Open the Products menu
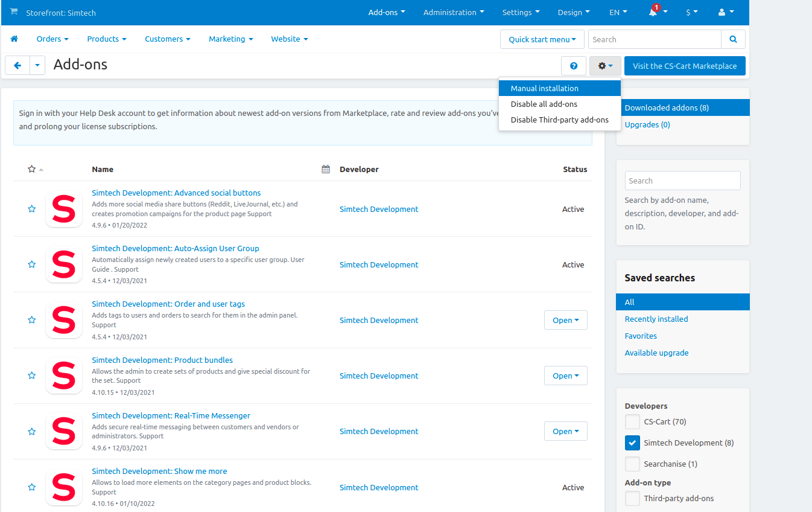 click(107, 39)
